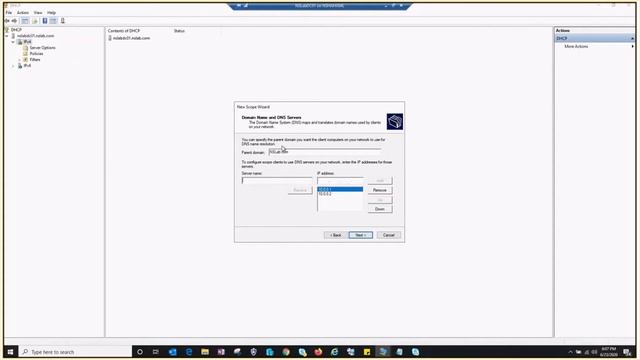Open Internet Explorer from taskbar
This screenshot has width=640, height=360.
(335, 352)
